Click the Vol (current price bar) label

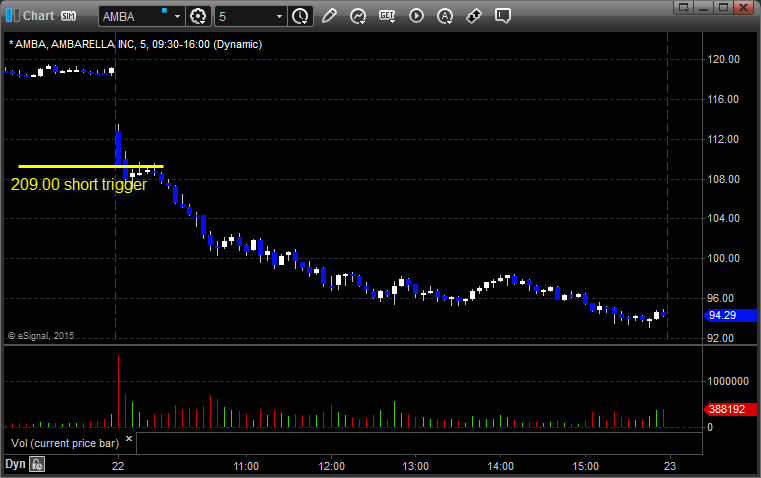tap(61, 442)
